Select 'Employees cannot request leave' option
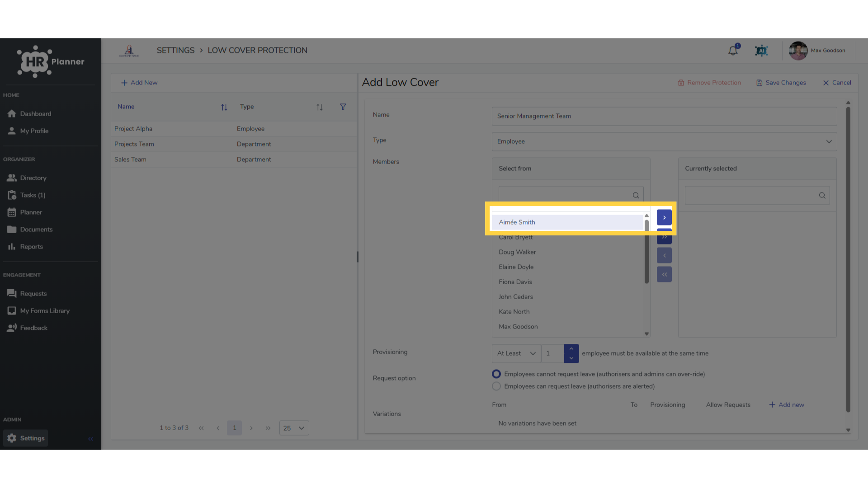The height and width of the screenshot is (488, 868). pos(496,374)
